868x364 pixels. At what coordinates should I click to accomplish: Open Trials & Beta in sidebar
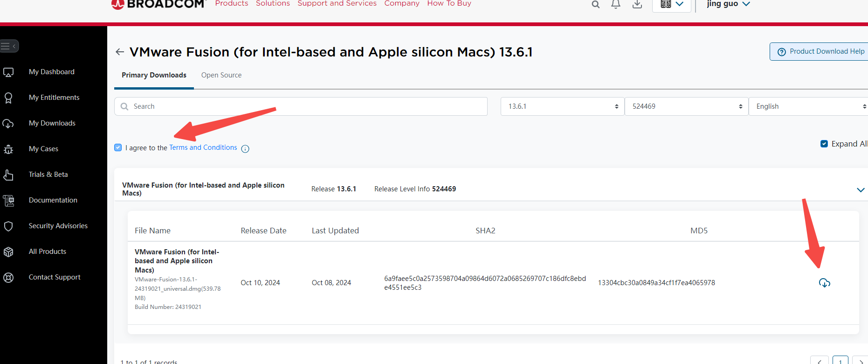[48, 175]
